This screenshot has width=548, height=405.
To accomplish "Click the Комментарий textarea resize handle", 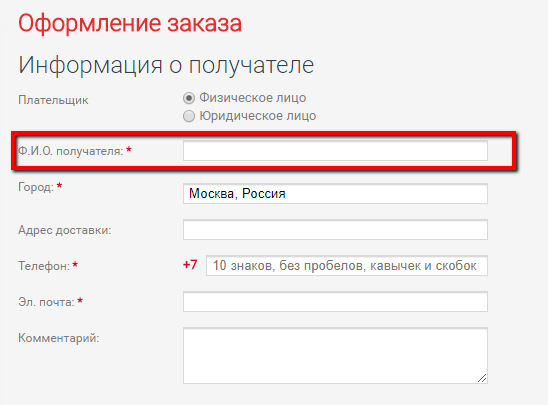I will pyautogui.click(x=482, y=378).
